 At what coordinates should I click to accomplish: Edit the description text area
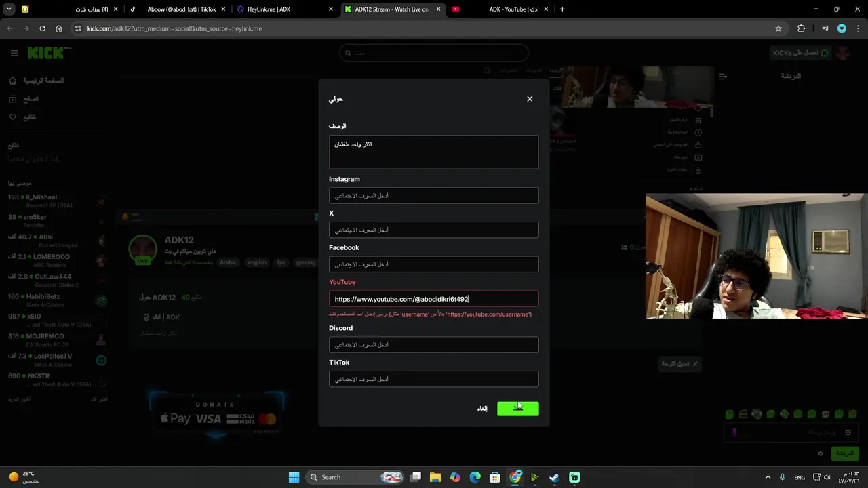(x=433, y=152)
